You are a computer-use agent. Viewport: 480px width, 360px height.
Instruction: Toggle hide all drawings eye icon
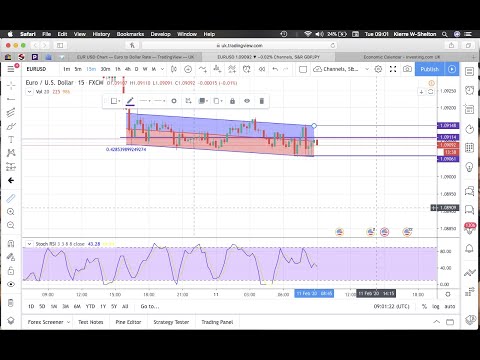pyautogui.click(x=11, y=284)
